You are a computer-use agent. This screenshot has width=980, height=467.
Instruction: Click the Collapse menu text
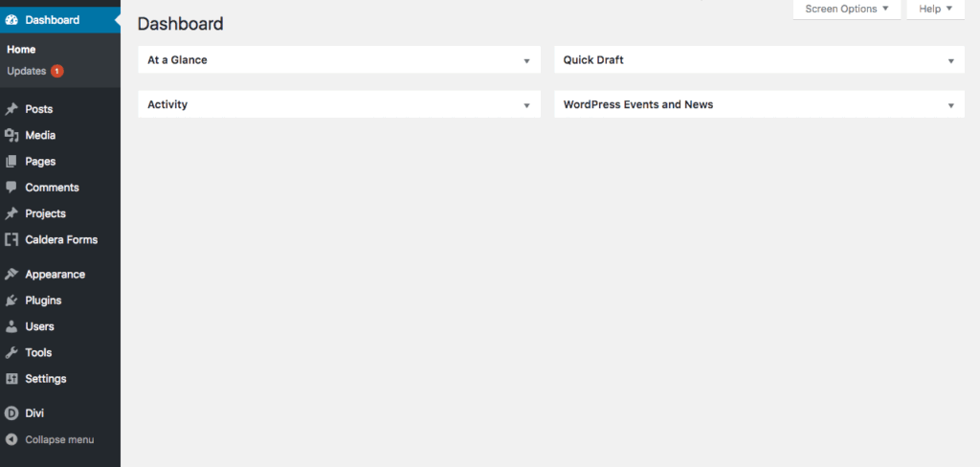tap(59, 439)
